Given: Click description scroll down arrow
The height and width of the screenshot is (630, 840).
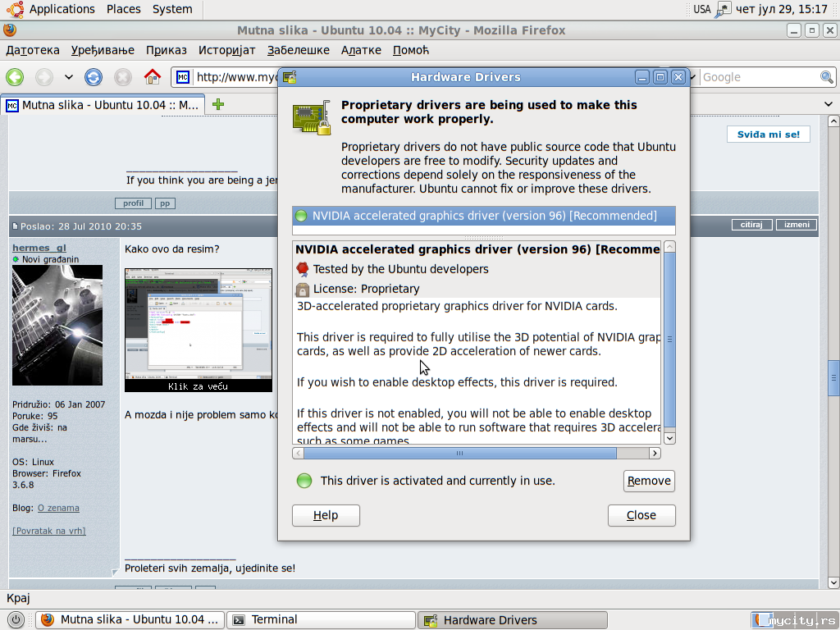Looking at the screenshot, I should (x=669, y=438).
